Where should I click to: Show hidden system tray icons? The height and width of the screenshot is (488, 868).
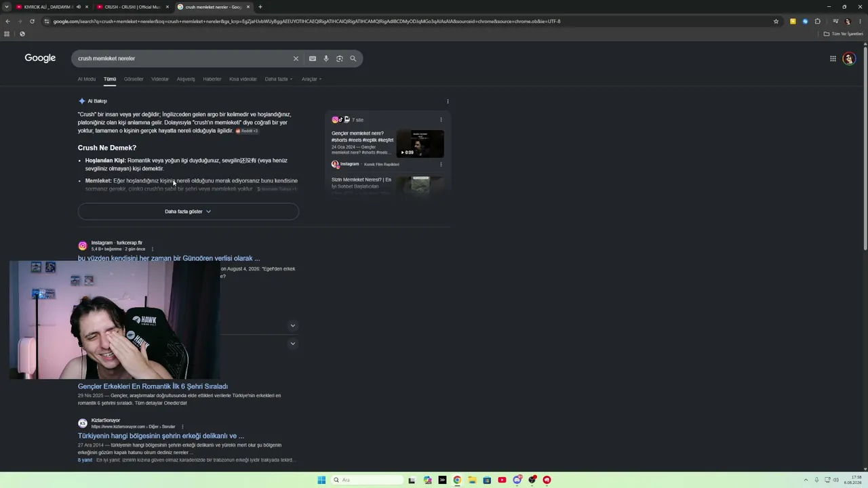click(x=806, y=480)
